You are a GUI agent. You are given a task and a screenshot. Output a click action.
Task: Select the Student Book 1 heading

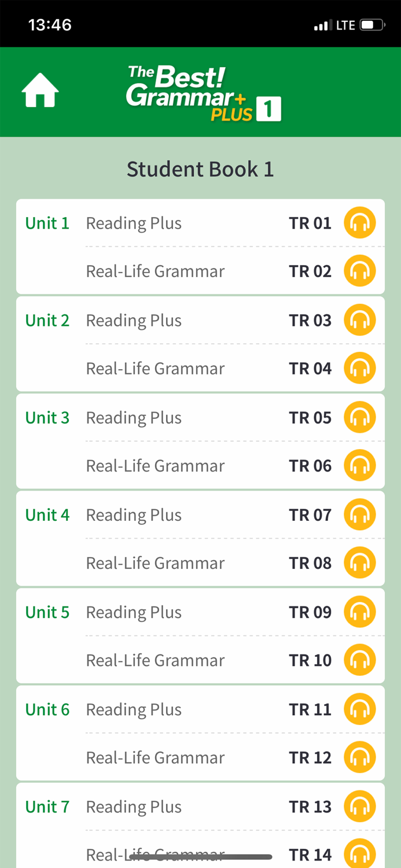coord(200,168)
